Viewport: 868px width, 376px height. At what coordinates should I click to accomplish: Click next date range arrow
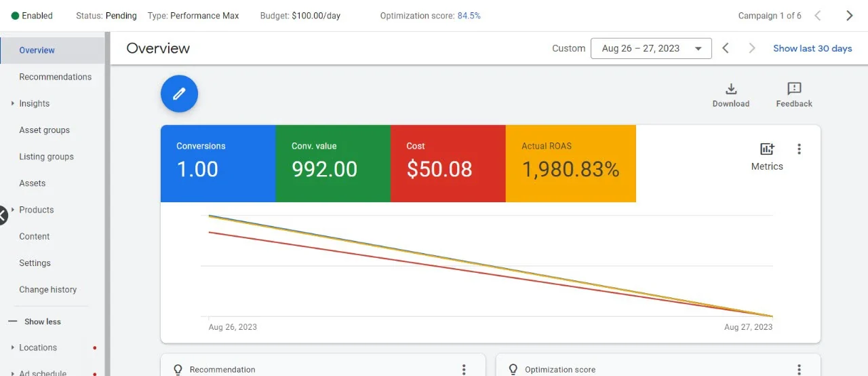(751, 48)
